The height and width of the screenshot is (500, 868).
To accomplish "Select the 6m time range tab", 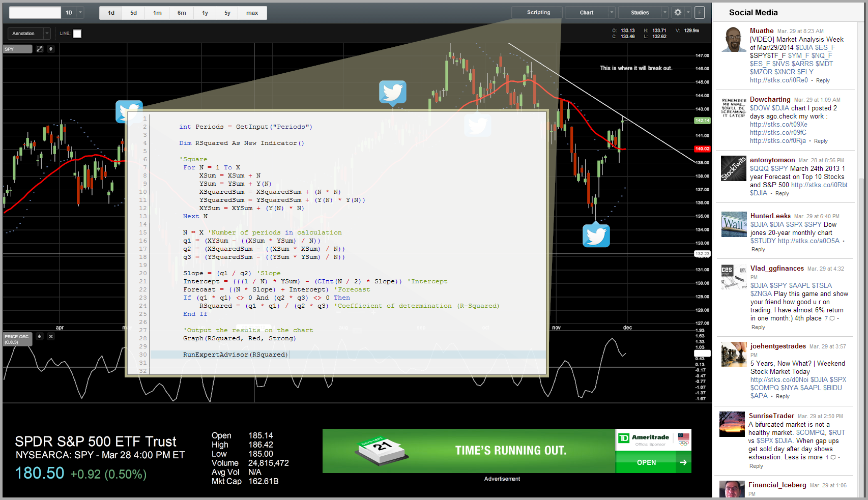I will click(x=182, y=13).
